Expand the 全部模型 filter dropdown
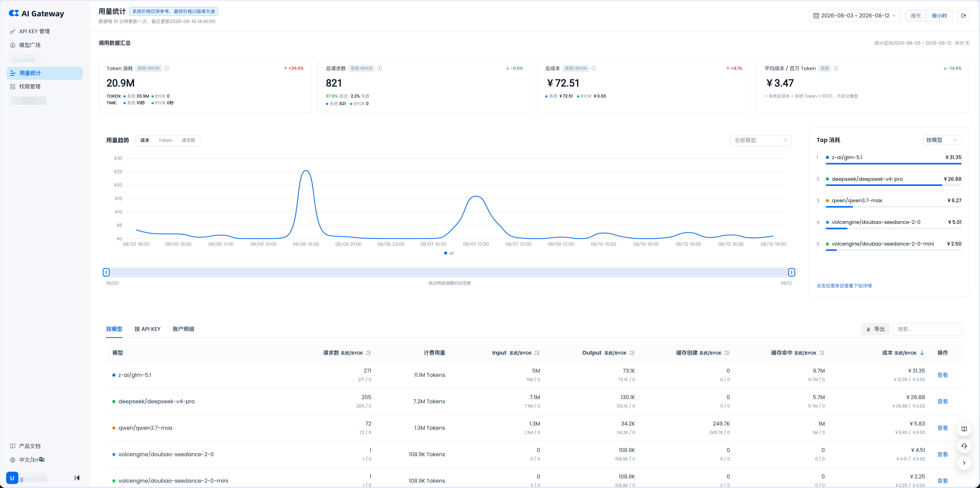The image size is (980, 488). tap(761, 140)
